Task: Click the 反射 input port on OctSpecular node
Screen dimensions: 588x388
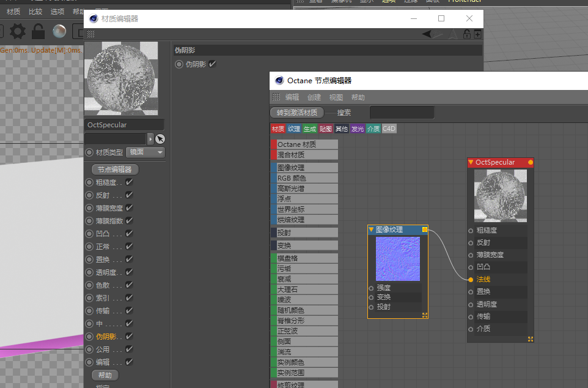Action: point(471,243)
